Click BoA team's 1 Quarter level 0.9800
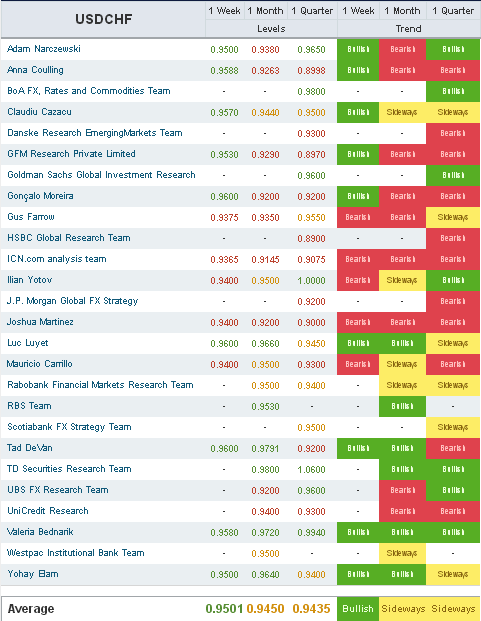The height and width of the screenshot is (621, 481). pyautogui.click(x=312, y=91)
